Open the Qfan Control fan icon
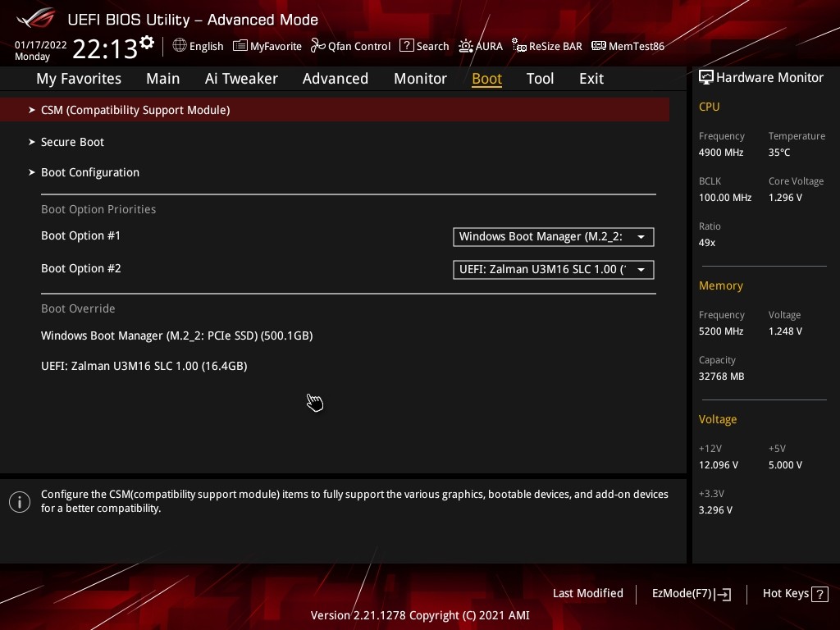This screenshot has height=630, width=840. [318, 46]
